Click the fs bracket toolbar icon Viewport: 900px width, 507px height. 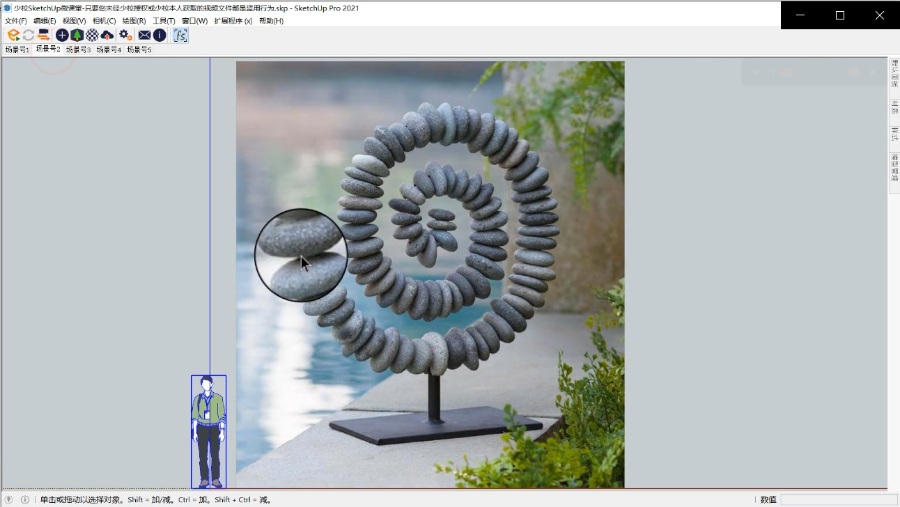180,36
